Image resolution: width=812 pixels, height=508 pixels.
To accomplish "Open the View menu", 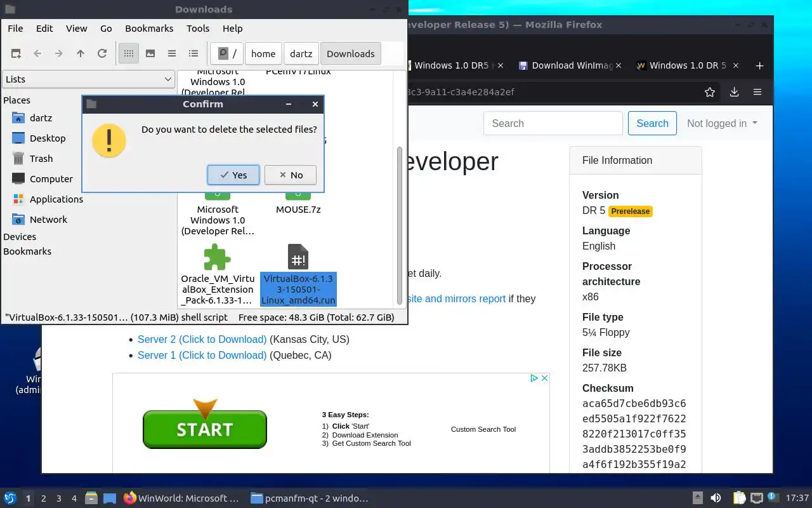I will [x=77, y=29].
